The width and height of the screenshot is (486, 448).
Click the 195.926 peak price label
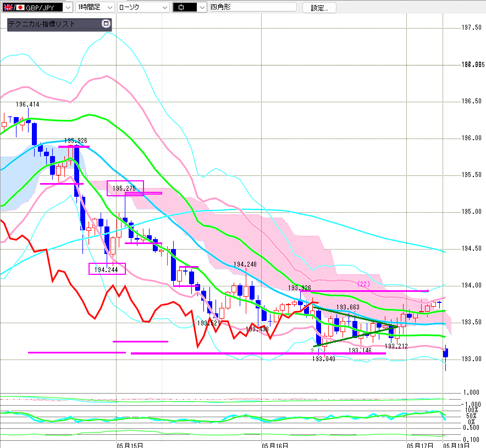tap(76, 141)
